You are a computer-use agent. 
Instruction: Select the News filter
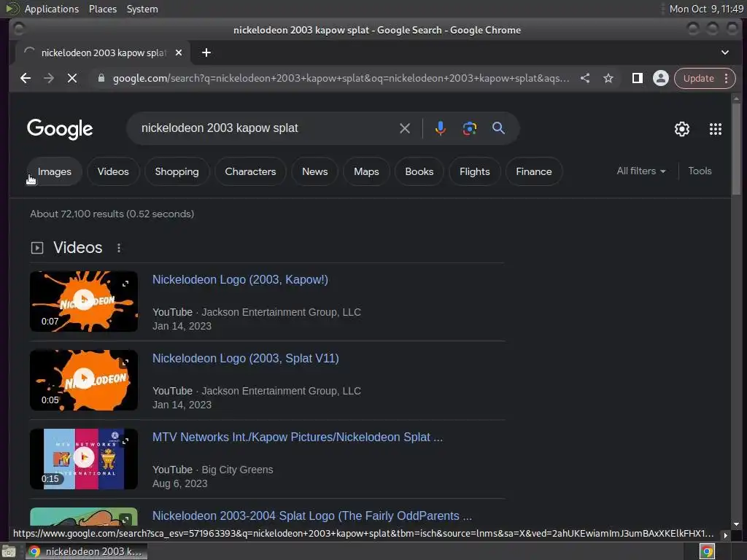coord(314,172)
